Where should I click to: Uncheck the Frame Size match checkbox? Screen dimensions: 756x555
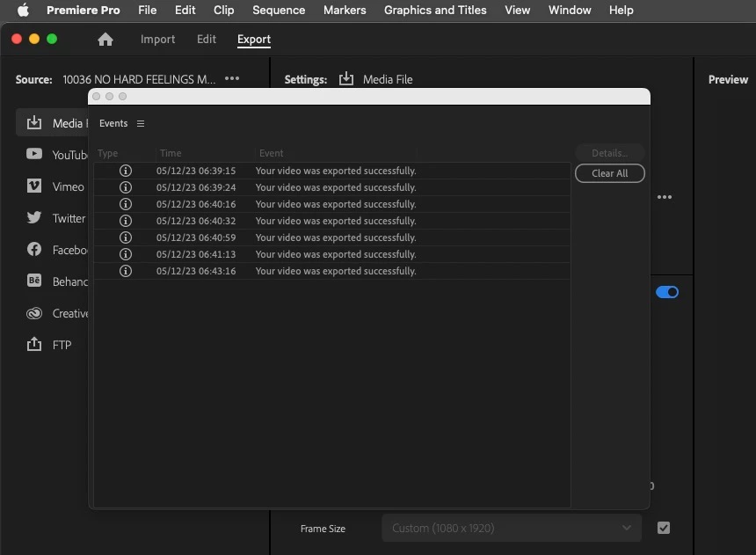664,528
